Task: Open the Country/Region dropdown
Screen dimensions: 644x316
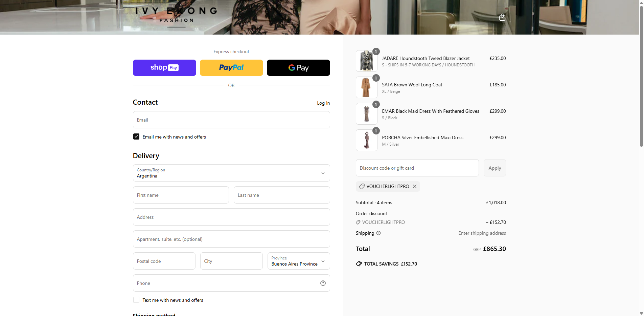Action: click(231, 173)
